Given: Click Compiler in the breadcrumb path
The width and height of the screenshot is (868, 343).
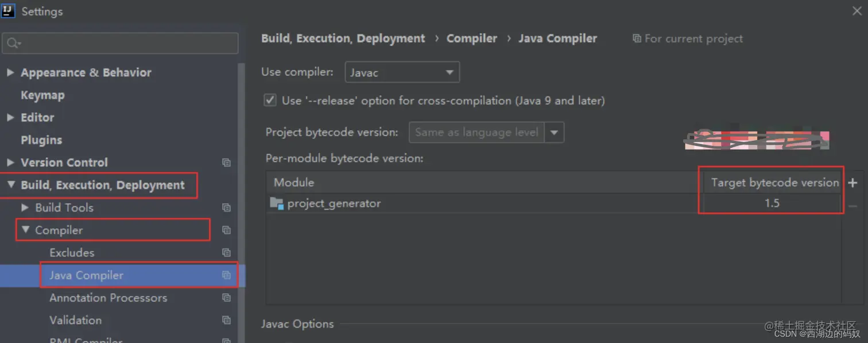Looking at the screenshot, I should coord(472,38).
